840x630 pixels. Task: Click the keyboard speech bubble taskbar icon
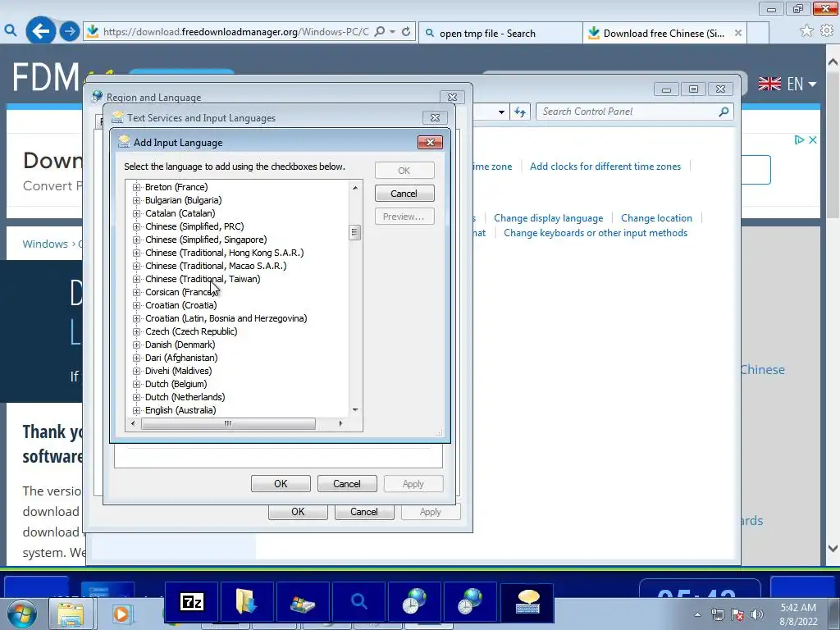click(x=527, y=603)
